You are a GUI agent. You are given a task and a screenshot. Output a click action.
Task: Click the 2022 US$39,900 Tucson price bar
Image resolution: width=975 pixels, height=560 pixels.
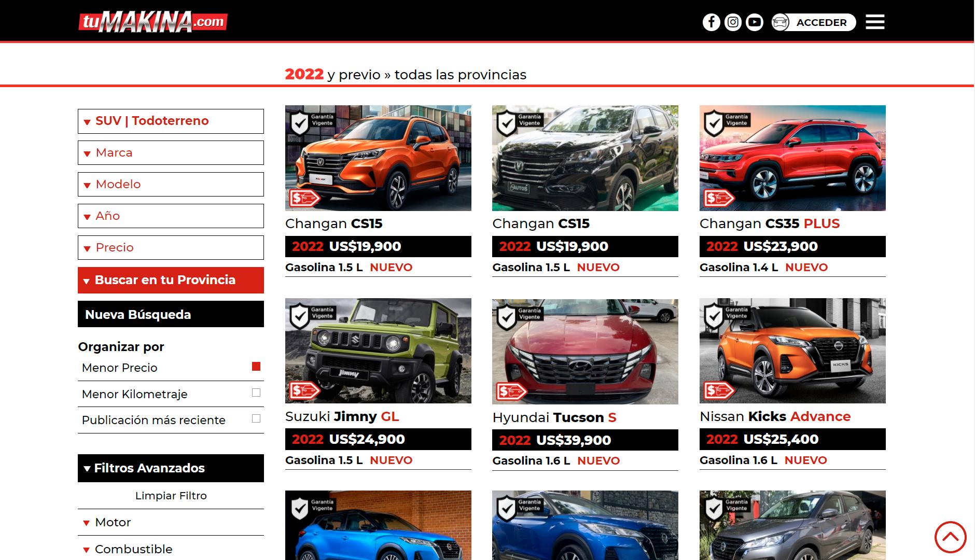click(585, 440)
